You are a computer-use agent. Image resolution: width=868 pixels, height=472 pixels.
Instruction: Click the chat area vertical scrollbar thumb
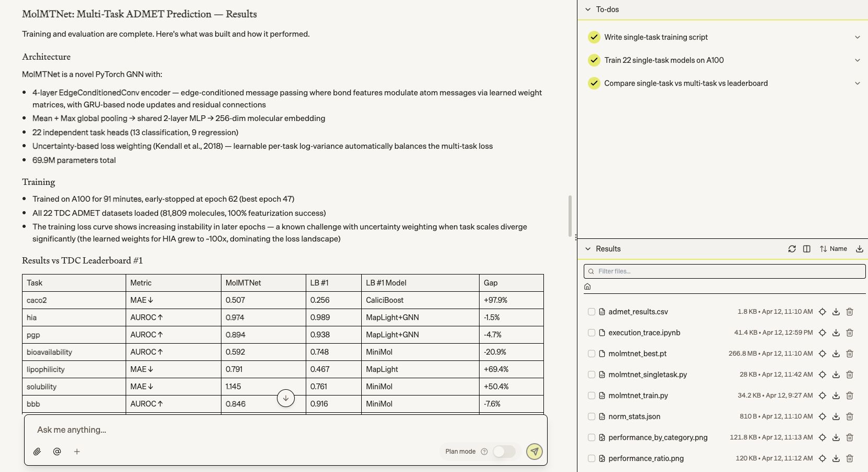point(570,216)
